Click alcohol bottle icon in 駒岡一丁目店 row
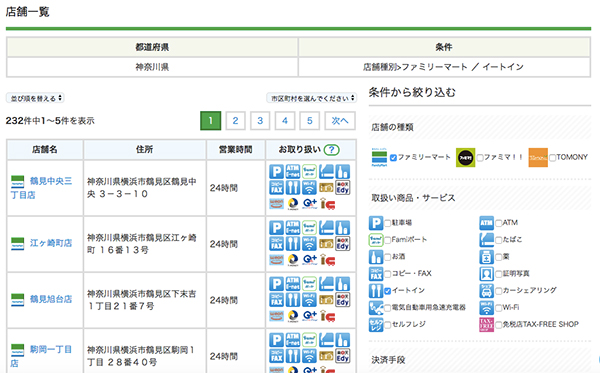 (x=342, y=340)
